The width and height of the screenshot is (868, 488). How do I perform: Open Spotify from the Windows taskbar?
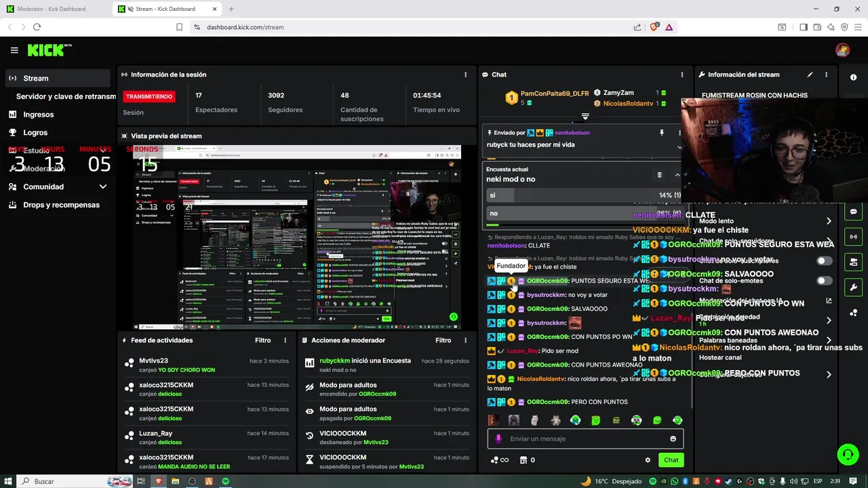226,481
